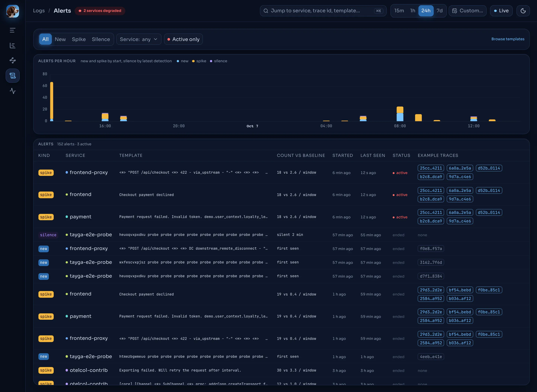Click the silence badge on tayga-e2e-probe row

coord(48,235)
